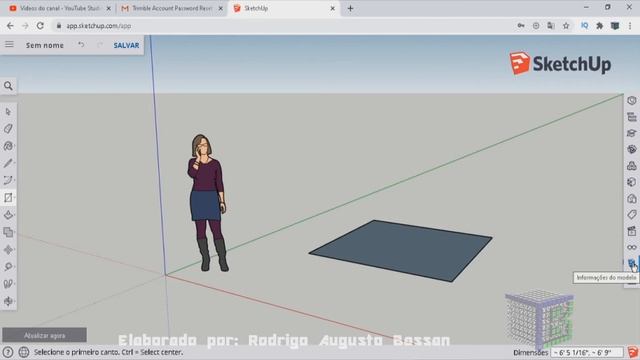Click the globe language icon
The height and width of the screenshot is (360, 640).
[24, 352]
